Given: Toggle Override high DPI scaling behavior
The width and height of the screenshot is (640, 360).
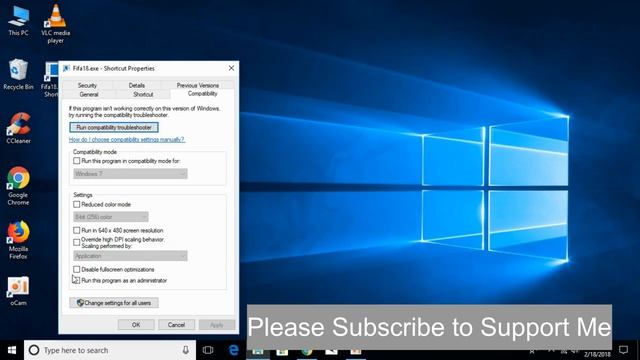Looking at the screenshot, I should pos(76,242).
